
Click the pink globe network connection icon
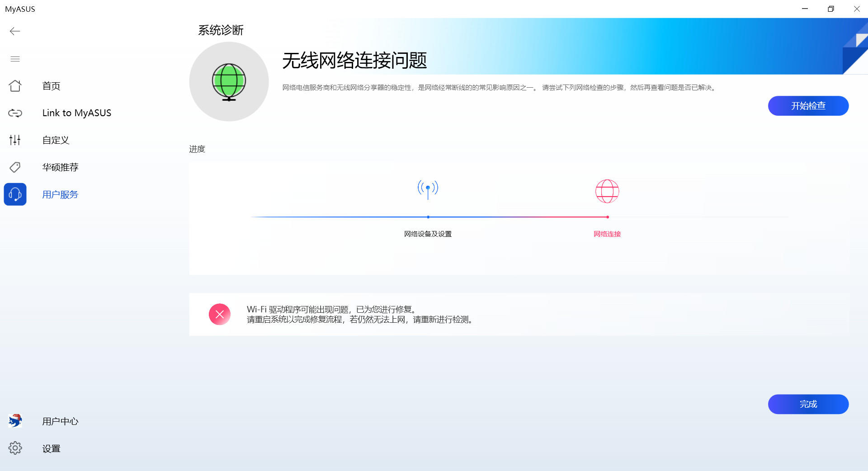[607, 191]
